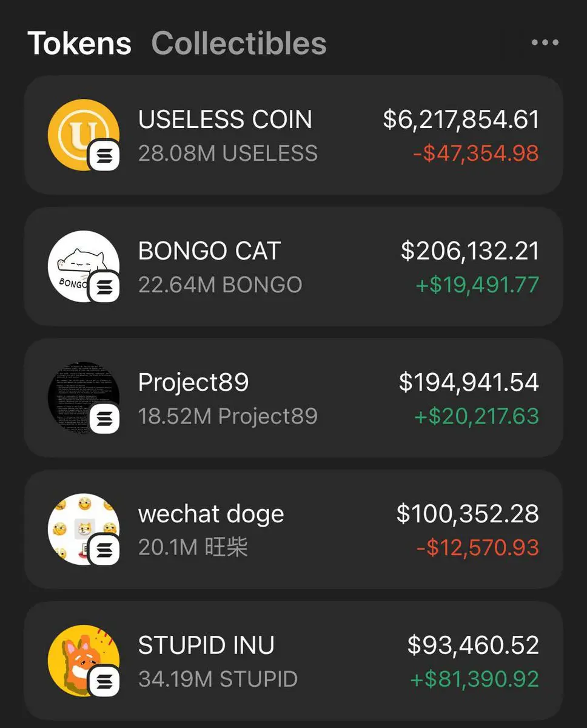Select the Project89 token name

point(193,382)
